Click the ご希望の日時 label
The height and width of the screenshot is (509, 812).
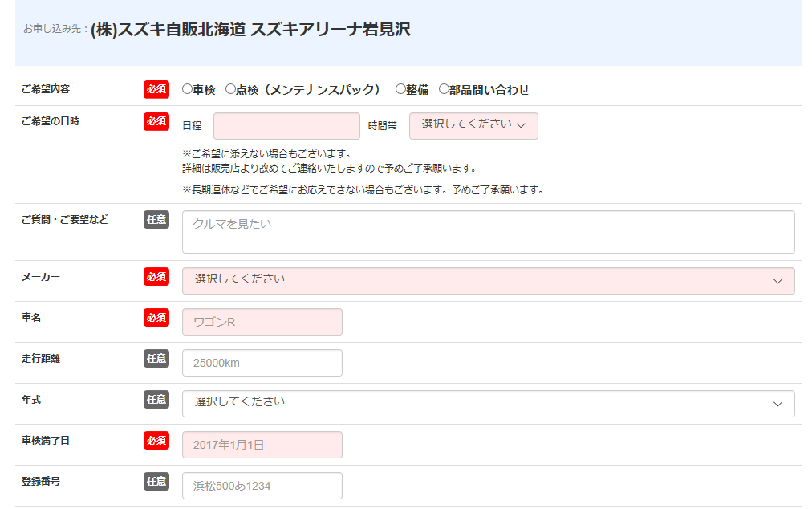pyautogui.click(x=51, y=121)
